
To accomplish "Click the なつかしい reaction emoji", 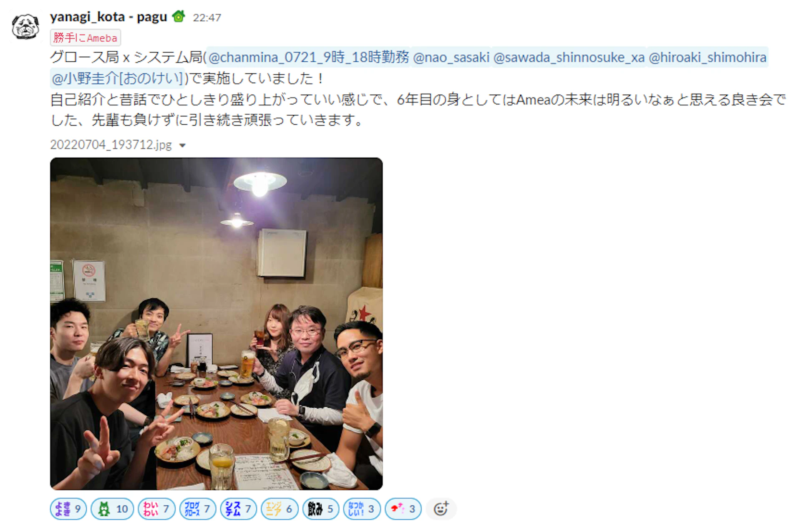I will [x=356, y=509].
